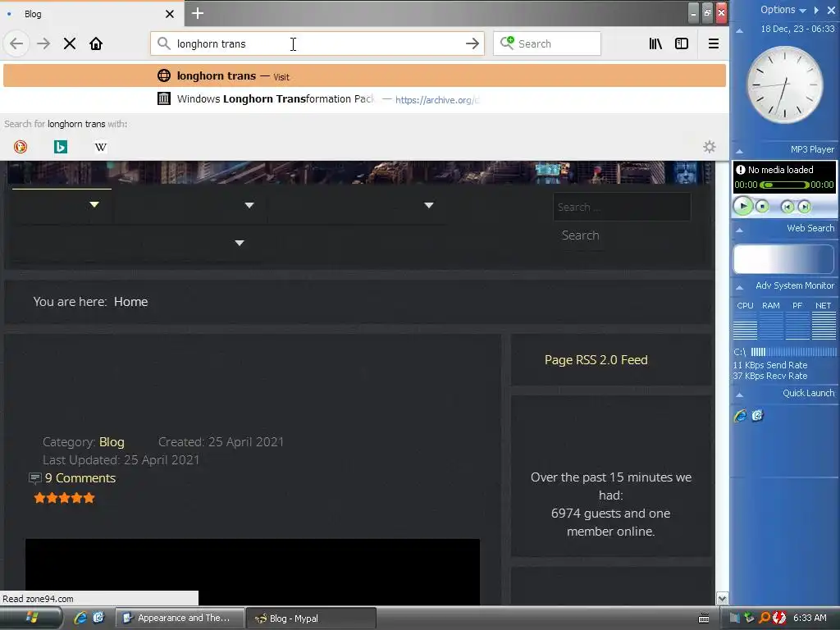
Task: Click the sidebar play-arrow next to Options
Action: 816,10
